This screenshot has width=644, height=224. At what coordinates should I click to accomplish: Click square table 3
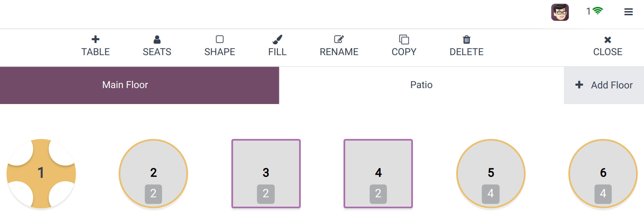tap(266, 174)
